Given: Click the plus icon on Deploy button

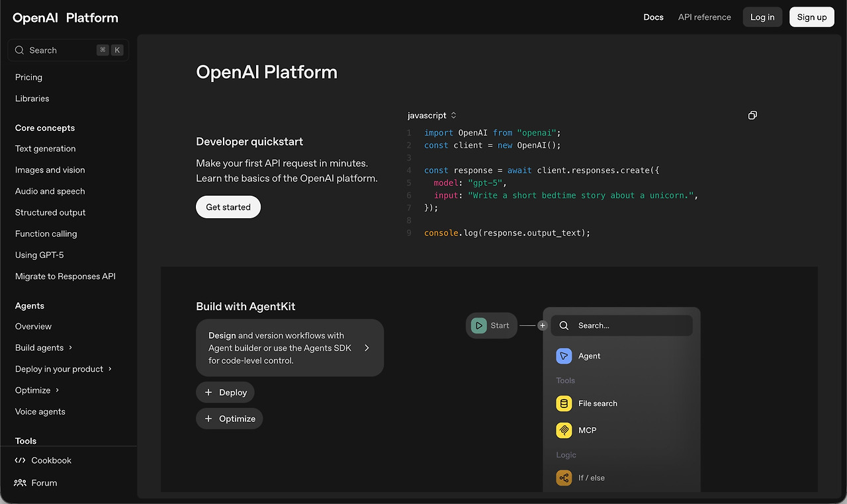Looking at the screenshot, I should pyautogui.click(x=208, y=392).
